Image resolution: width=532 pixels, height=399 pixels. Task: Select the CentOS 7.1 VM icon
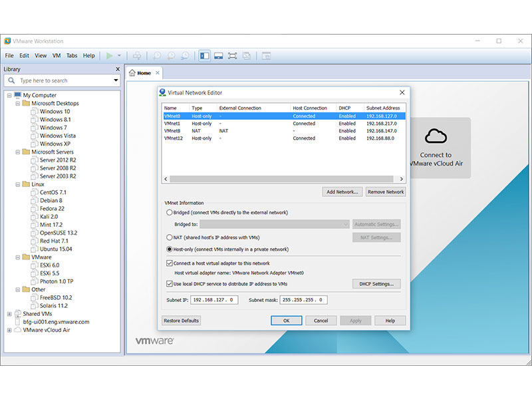[35, 192]
